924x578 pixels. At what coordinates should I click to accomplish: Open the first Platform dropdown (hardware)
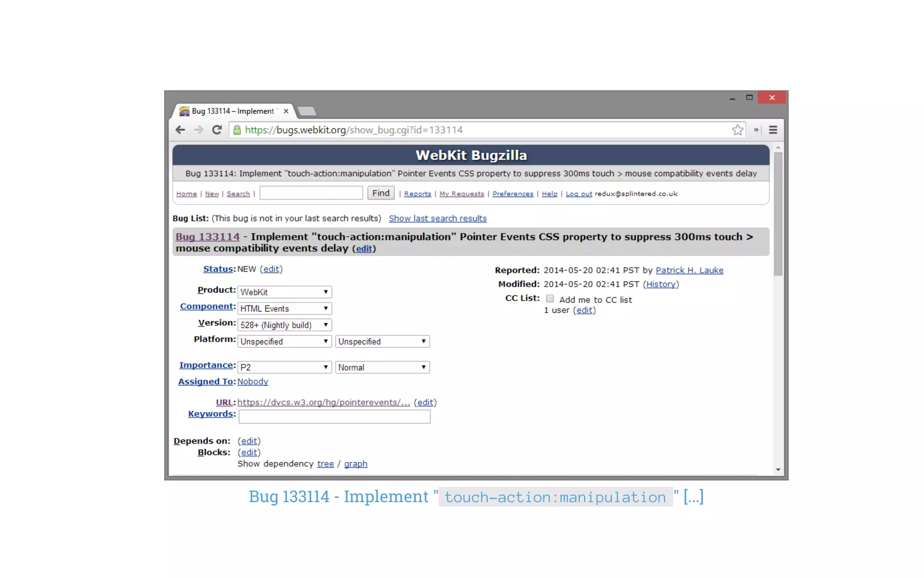285,341
